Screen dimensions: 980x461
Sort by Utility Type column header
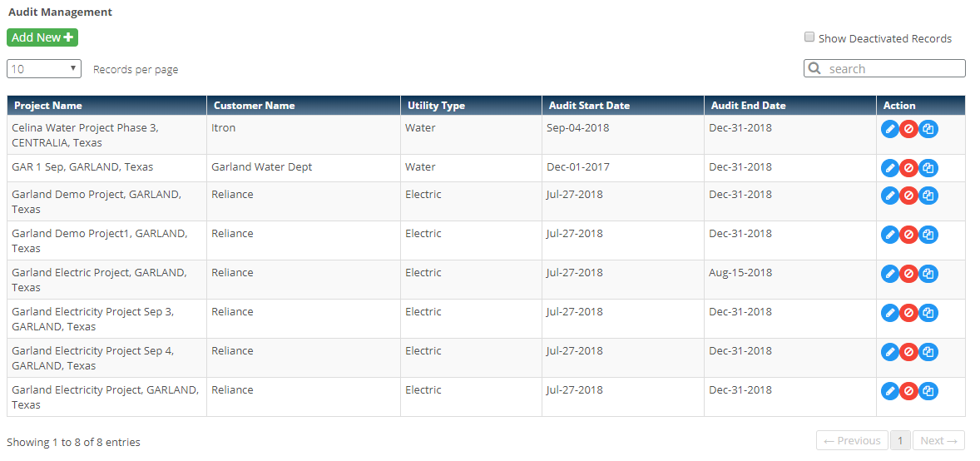click(x=436, y=106)
